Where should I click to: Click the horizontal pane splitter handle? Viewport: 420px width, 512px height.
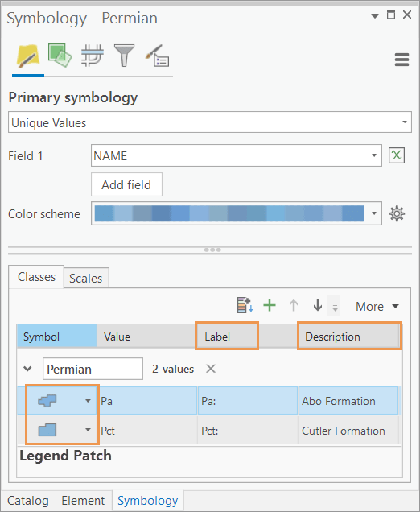pos(212,250)
